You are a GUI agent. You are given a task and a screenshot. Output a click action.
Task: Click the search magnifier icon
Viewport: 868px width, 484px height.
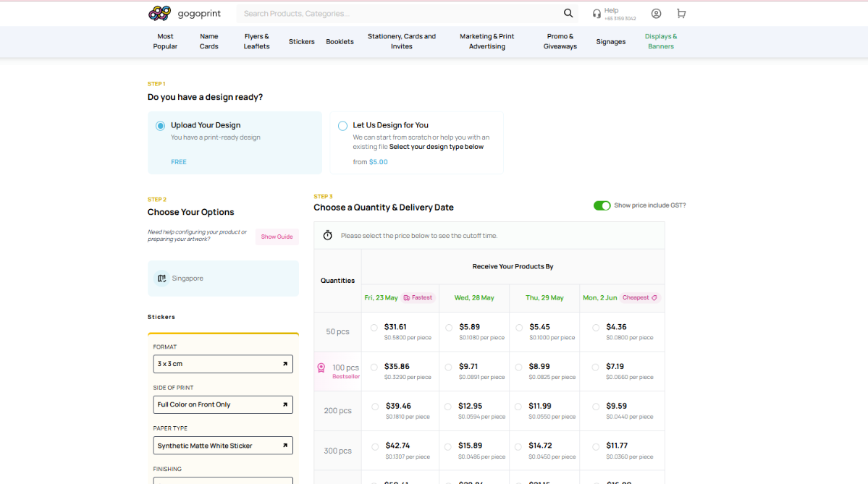[x=568, y=13]
